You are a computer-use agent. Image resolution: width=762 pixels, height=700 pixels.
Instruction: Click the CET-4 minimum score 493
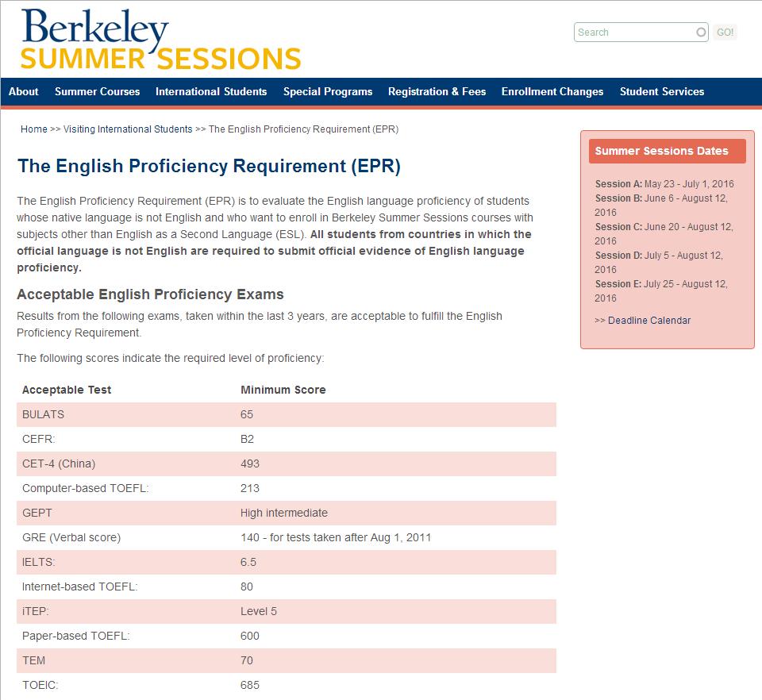tap(250, 464)
